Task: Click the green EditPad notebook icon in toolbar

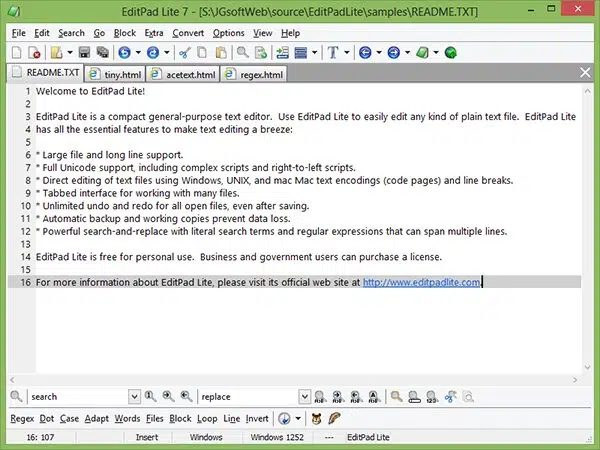Action: coord(422,52)
